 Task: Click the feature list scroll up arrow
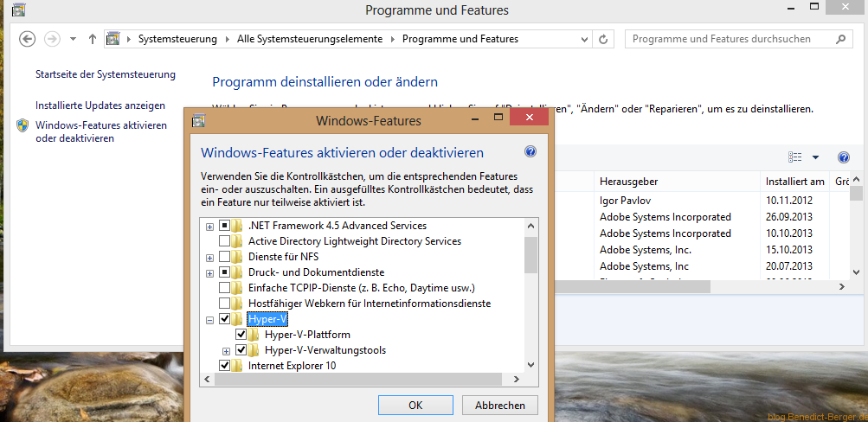tap(530, 226)
